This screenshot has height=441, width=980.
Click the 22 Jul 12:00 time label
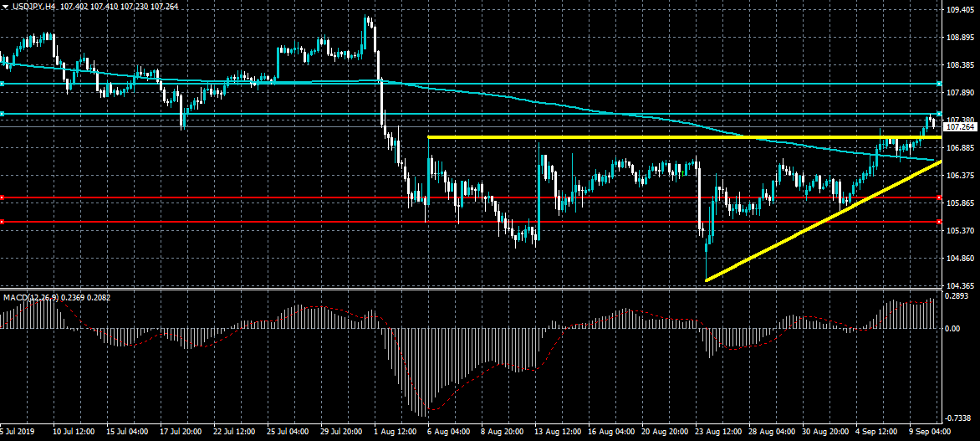[236, 433]
